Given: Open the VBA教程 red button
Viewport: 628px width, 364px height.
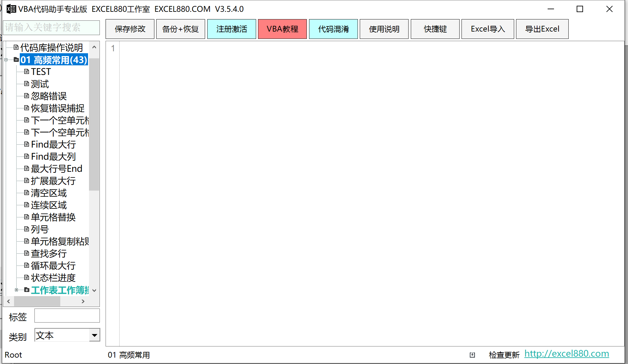Looking at the screenshot, I should click(x=282, y=29).
